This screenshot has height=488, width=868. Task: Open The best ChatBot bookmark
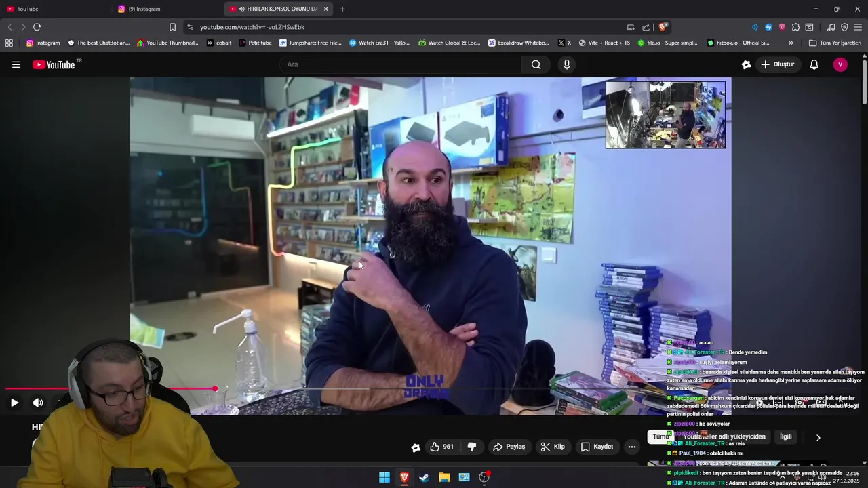click(x=98, y=43)
